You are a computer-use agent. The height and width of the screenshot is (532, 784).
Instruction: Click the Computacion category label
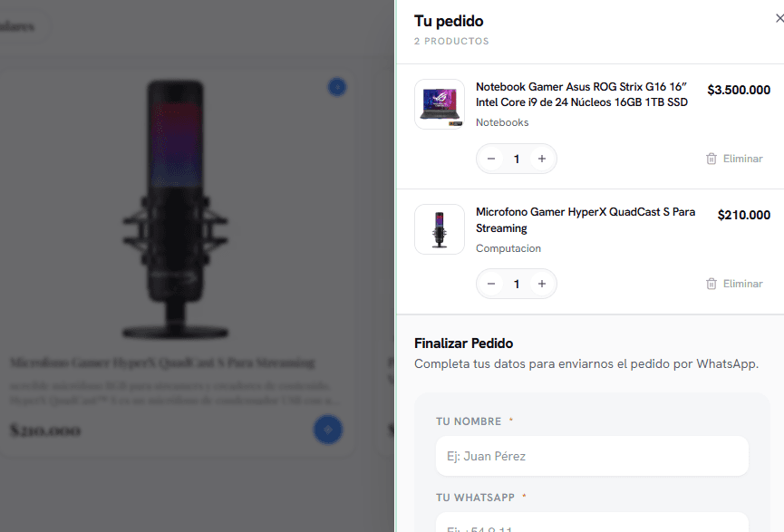(508, 248)
